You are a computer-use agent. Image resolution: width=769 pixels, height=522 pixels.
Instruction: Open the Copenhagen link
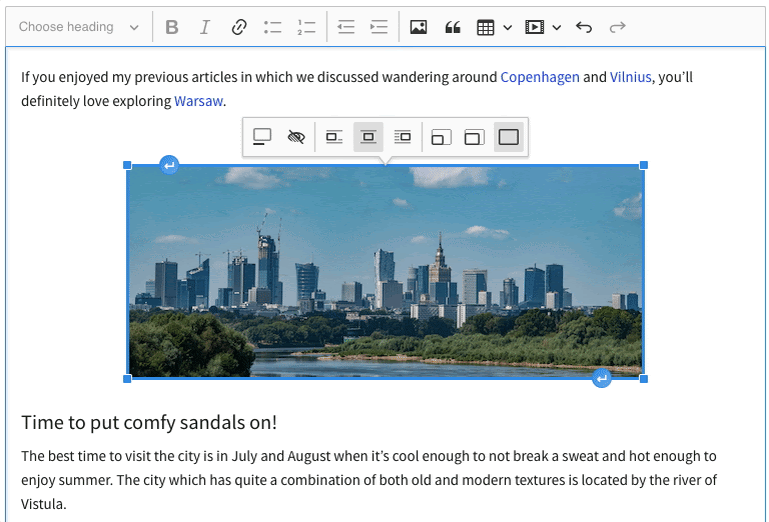540,77
